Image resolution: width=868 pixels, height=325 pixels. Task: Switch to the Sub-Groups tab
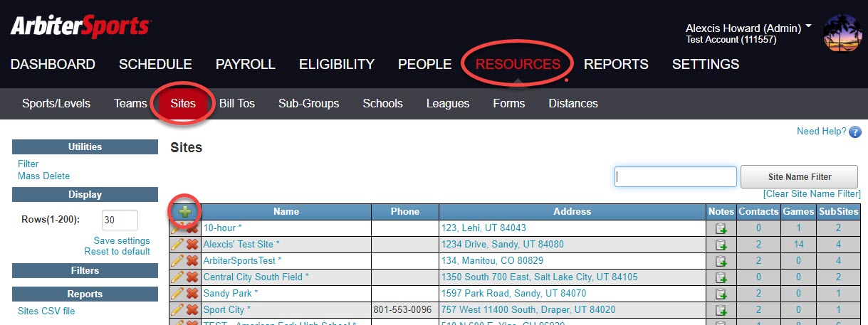click(309, 103)
